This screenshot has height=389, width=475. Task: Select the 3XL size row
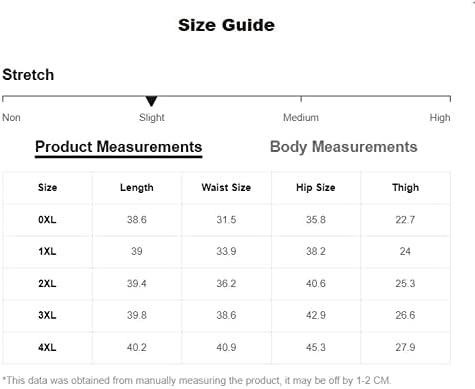click(x=226, y=315)
